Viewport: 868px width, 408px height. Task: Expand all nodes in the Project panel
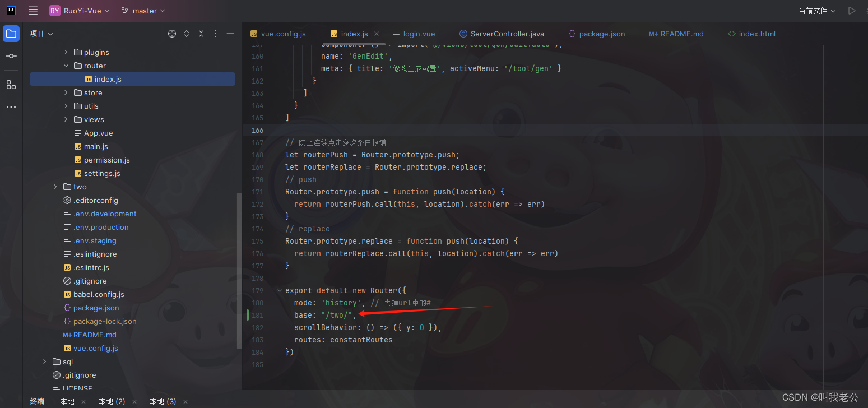point(187,34)
